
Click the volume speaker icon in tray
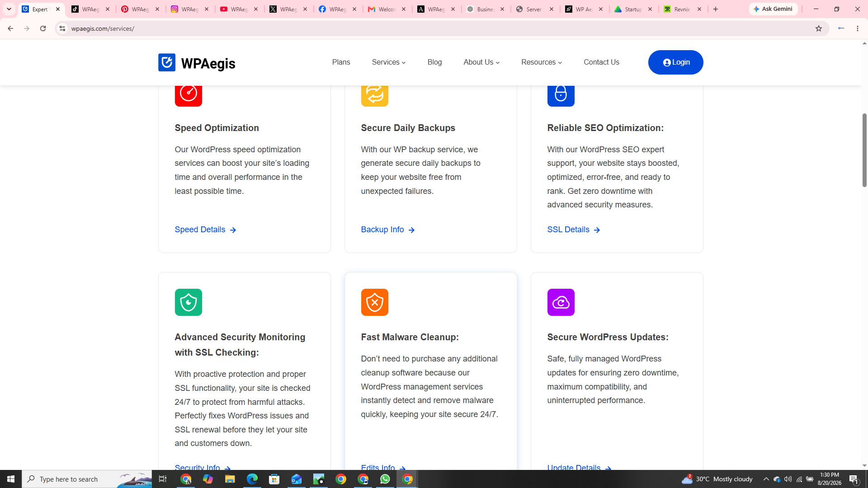click(788, 479)
